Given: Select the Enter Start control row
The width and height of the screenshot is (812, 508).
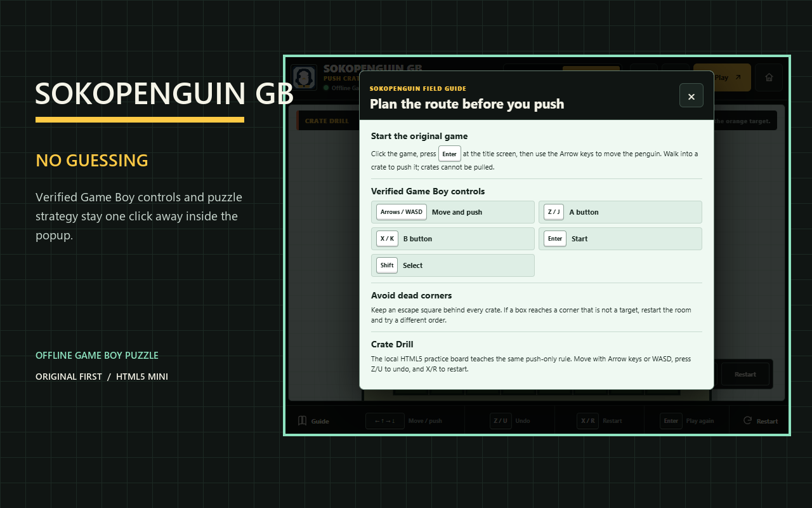Looking at the screenshot, I should tap(620, 239).
